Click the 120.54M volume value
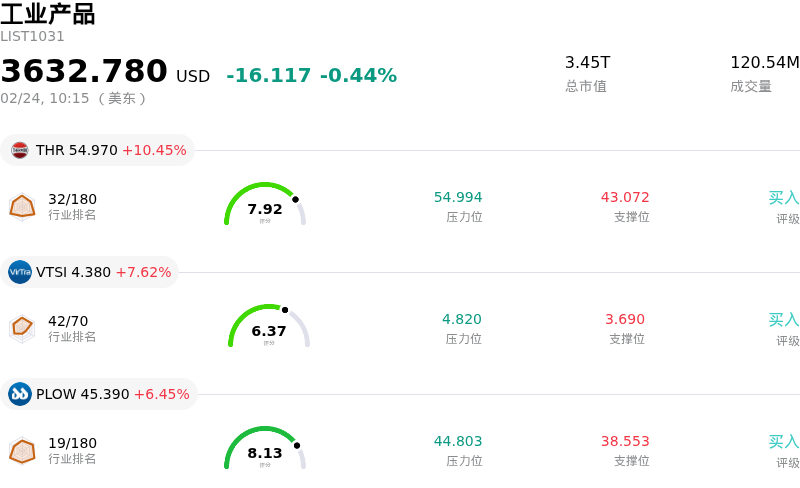 (x=764, y=63)
